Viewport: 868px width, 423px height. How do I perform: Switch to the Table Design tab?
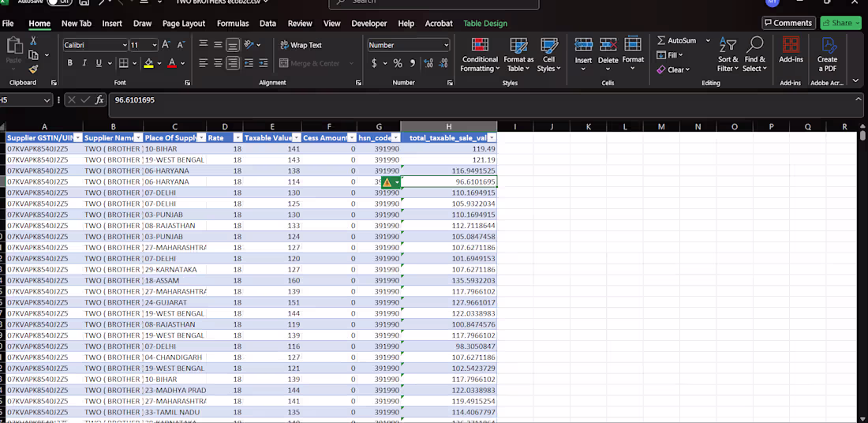tap(485, 23)
